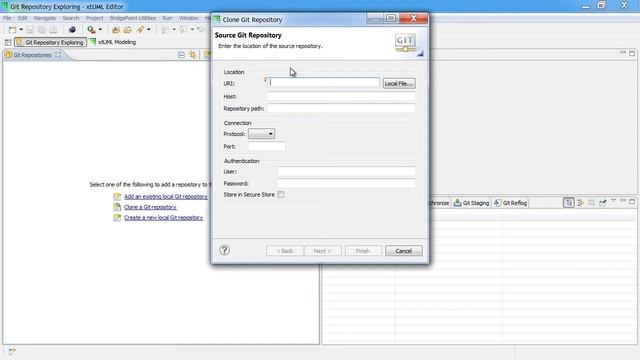
Task: Click the Search flashlight toolbar icon
Action: tap(140, 29)
